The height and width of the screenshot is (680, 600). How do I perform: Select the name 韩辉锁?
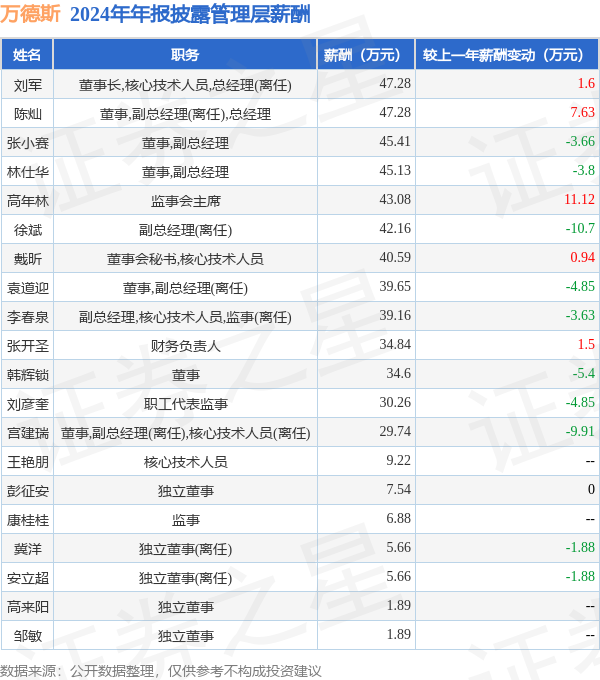pyautogui.click(x=28, y=375)
